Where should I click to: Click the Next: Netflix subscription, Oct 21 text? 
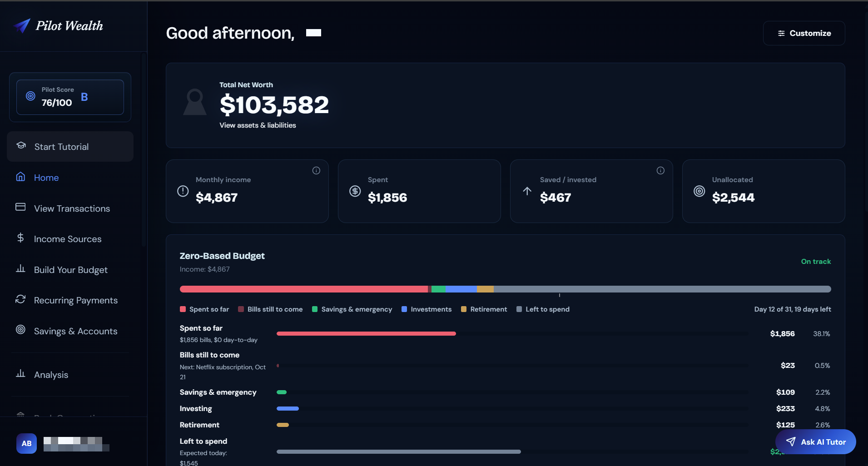pyautogui.click(x=223, y=372)
